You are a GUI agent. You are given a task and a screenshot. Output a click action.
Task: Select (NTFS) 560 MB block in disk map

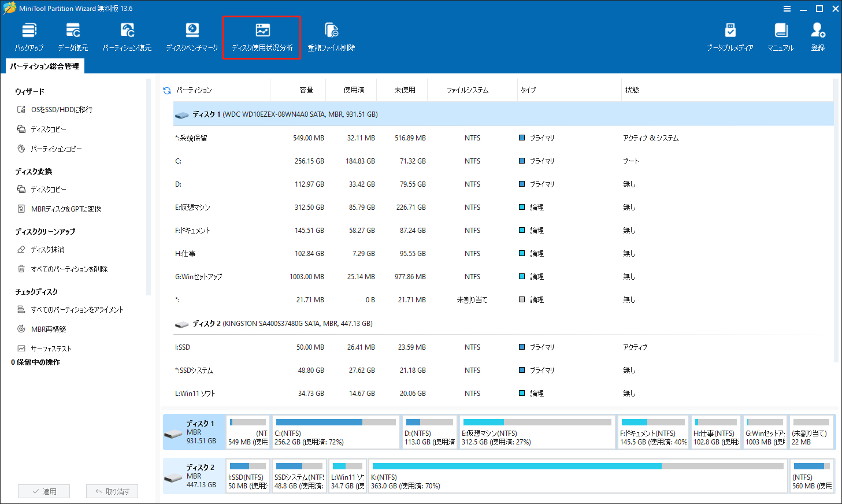(x=812, y=476)
